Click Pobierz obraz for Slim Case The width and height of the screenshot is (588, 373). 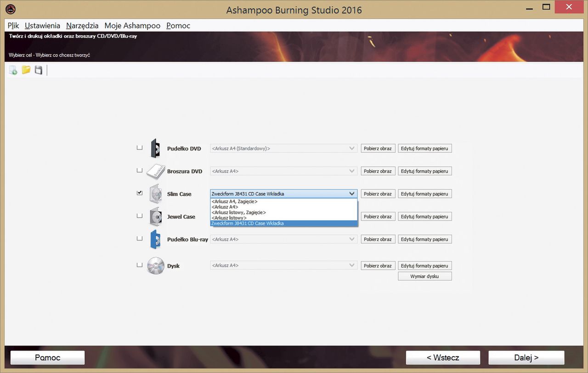click(x=378, y=194)
